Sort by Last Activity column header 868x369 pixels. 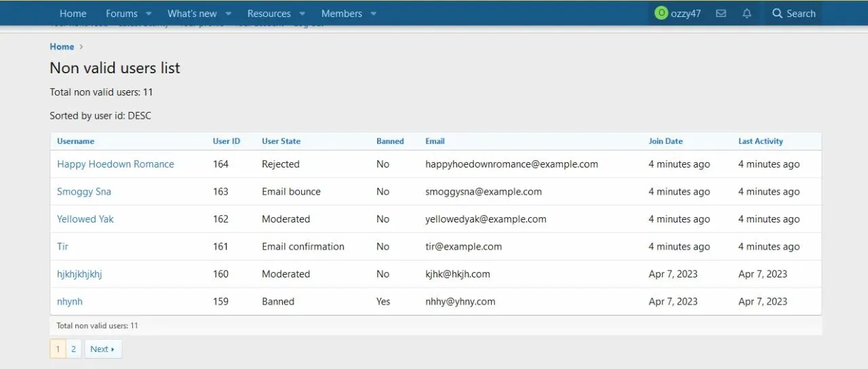pos(760,141)
